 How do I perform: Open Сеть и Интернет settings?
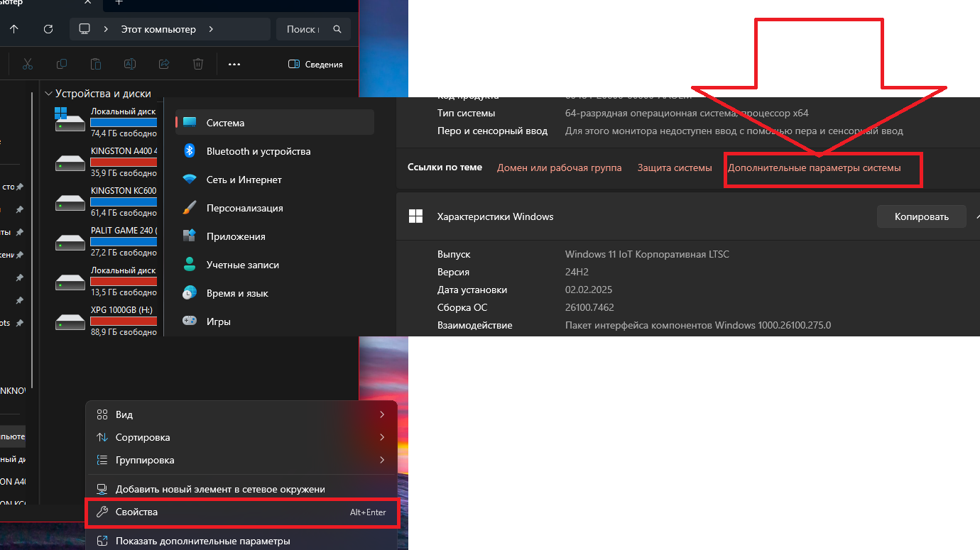coord(275,180)
